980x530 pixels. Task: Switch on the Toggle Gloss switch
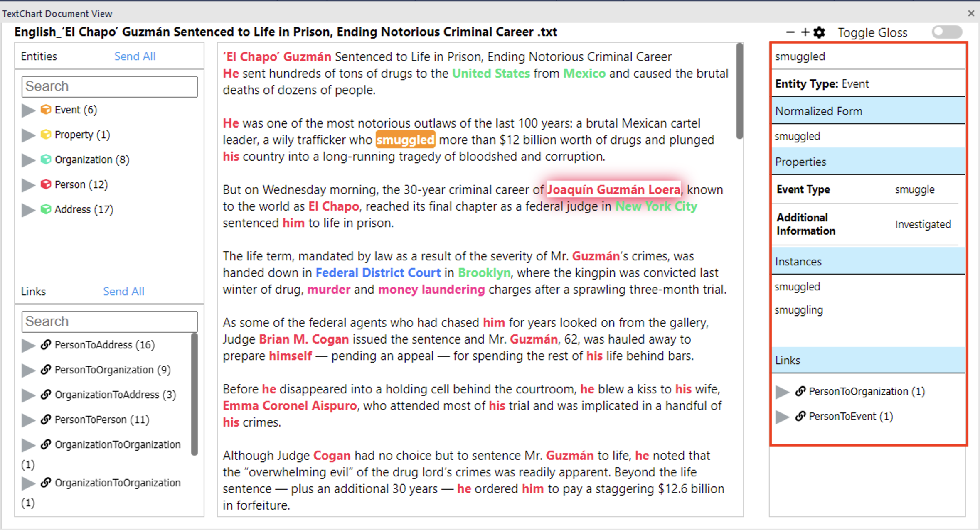(947, 32)
